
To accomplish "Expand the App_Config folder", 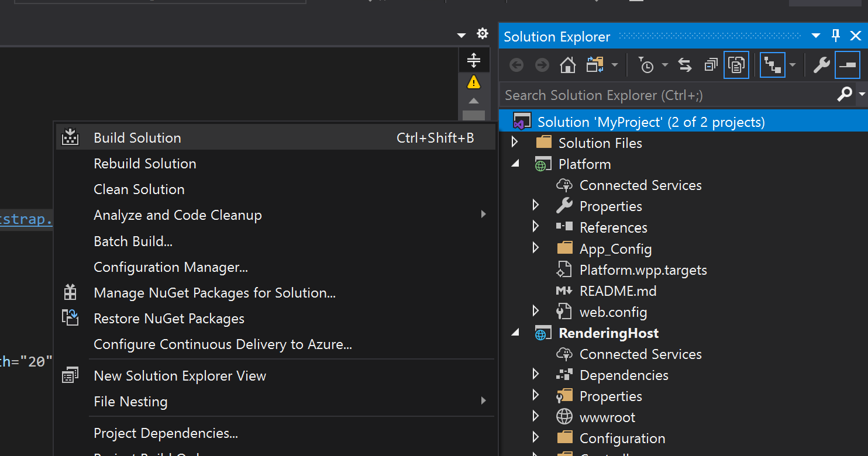I will click(536, 248).
